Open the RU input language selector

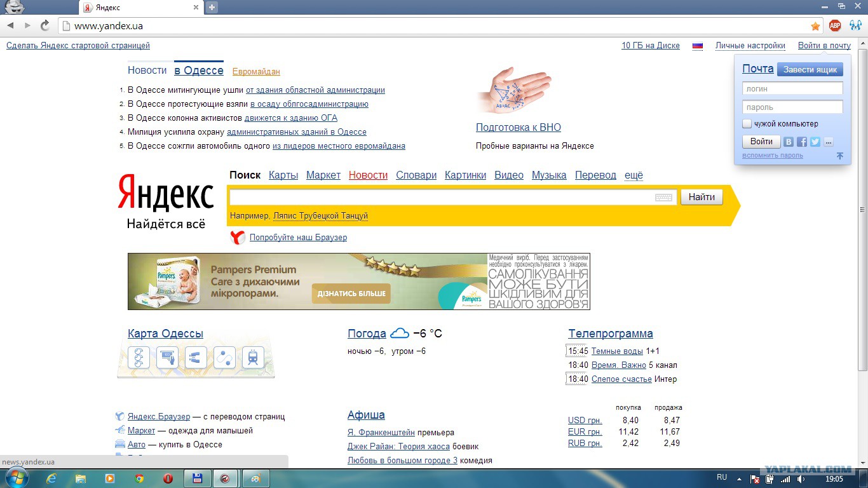pos(722,477)
